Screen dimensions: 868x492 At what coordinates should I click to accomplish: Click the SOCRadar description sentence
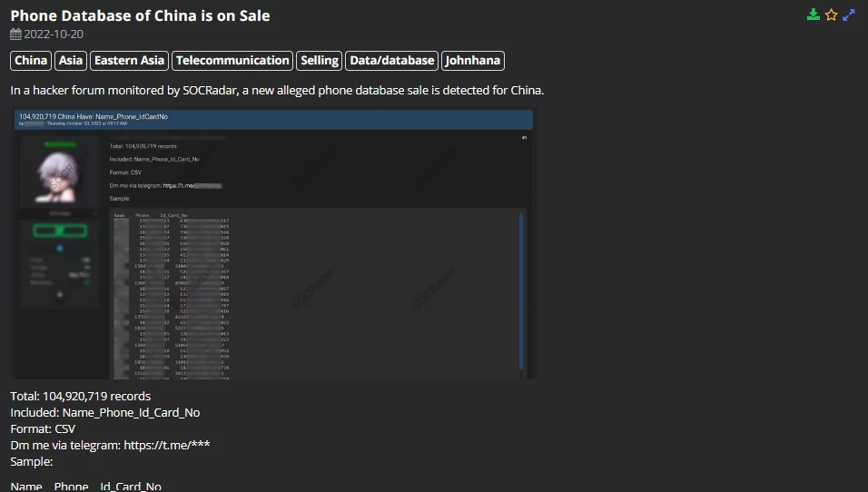pos(277,90)
